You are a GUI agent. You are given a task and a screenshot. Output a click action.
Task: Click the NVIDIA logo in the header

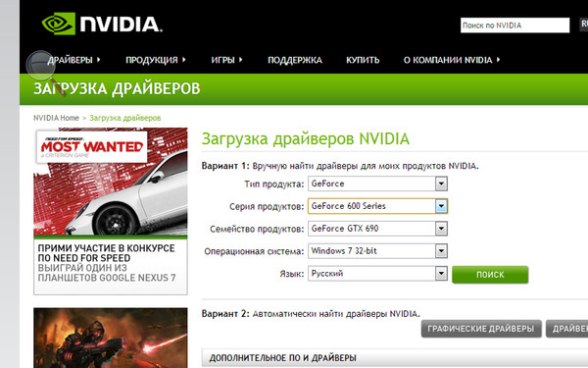[x=102, y=24]
